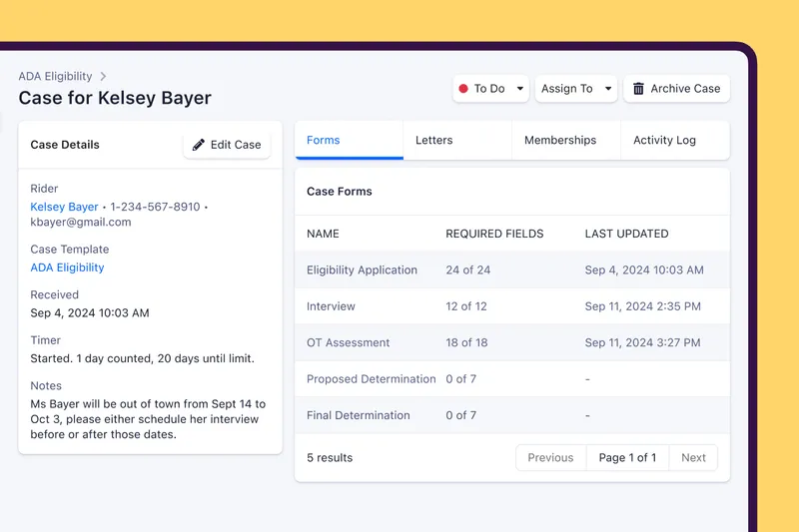
Task: Open the Kelsey Bayer rider link
Action: coord(64,207)
